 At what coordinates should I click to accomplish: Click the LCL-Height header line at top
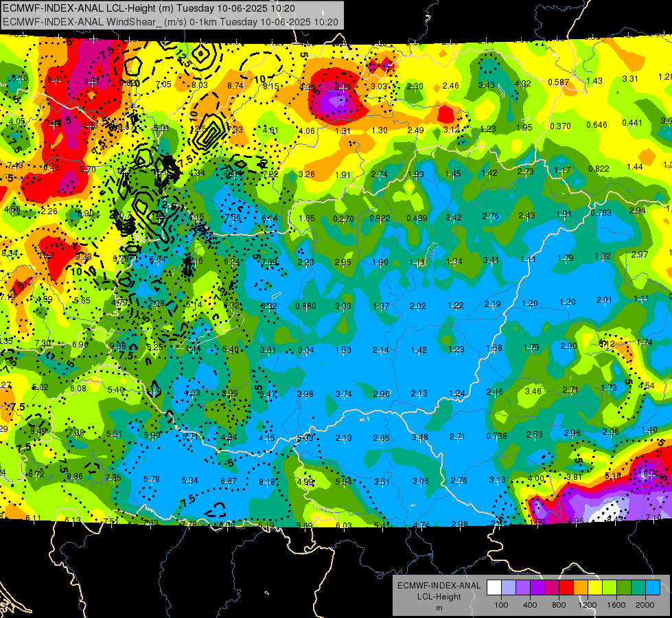149,8
